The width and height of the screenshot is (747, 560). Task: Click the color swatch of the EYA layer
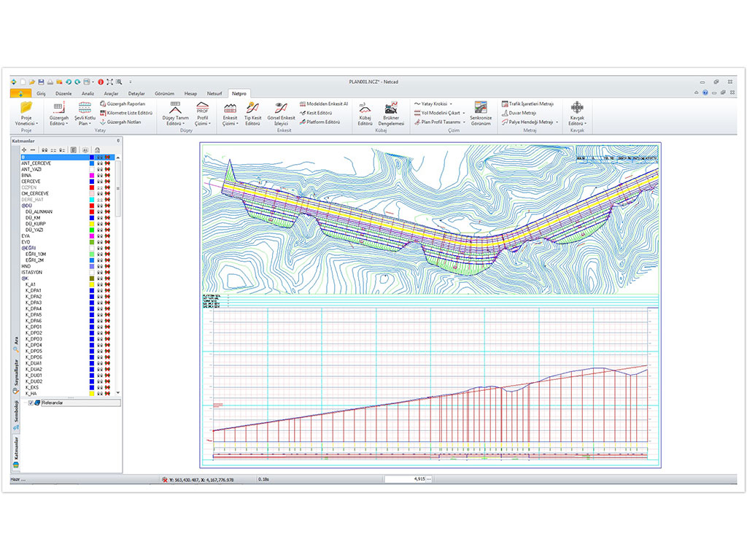[90, 236]
